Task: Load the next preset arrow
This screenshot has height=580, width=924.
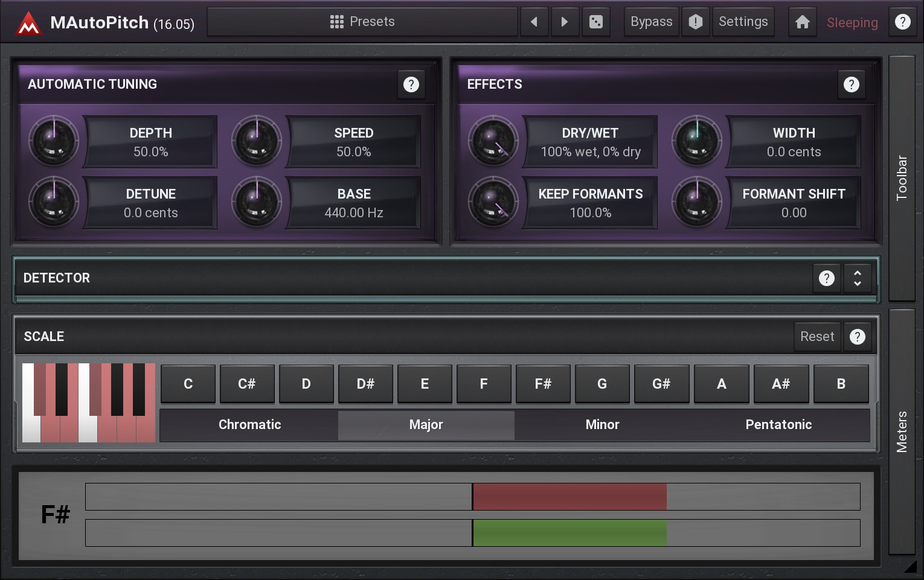Action: [565, 22]
